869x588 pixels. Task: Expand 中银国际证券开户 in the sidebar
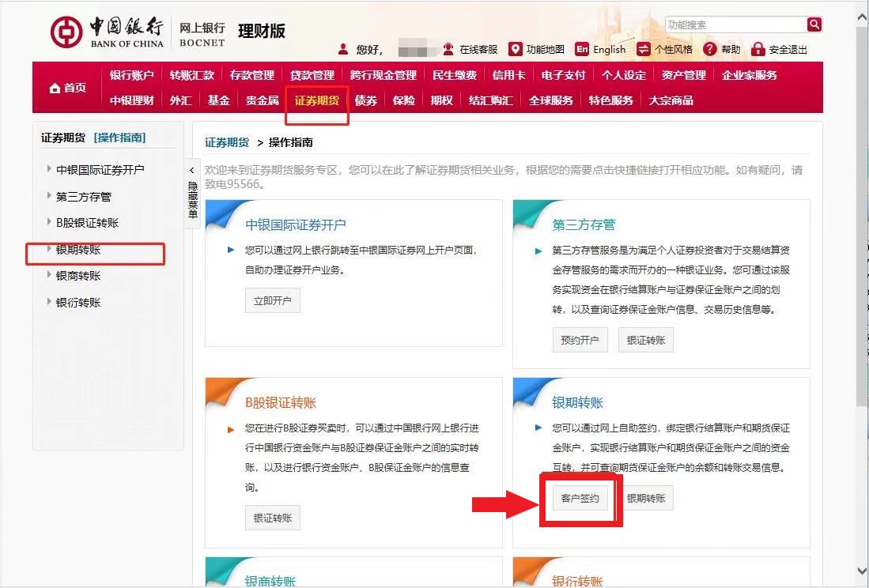pyautogui.click(x=50, y=169)
